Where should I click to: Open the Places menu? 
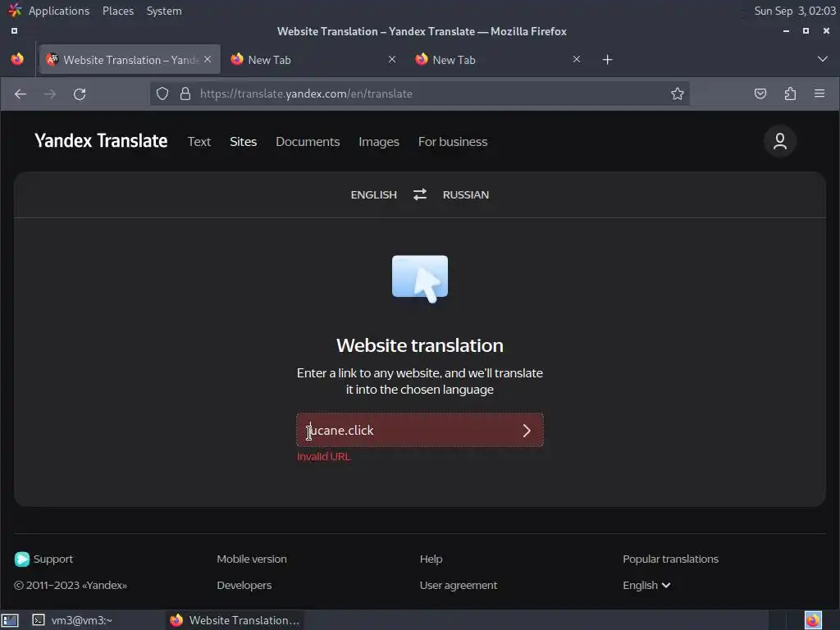coord(118,11)
